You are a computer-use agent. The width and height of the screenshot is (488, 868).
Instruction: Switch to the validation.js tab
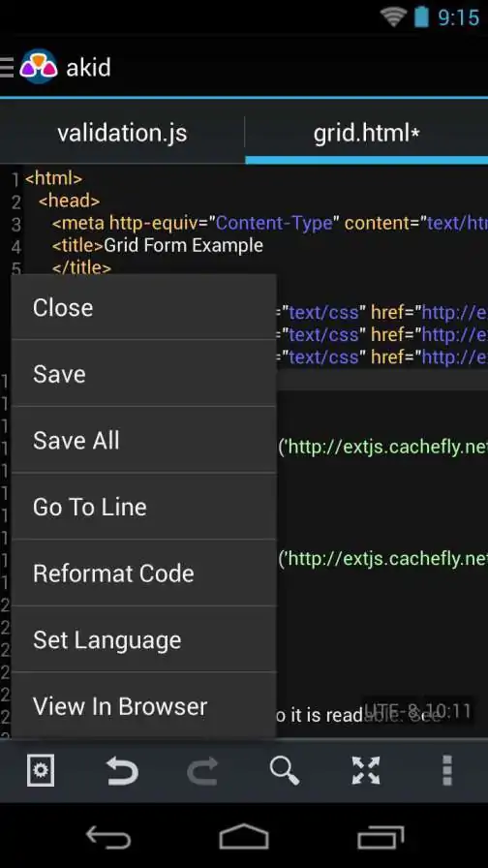(122, 134)
